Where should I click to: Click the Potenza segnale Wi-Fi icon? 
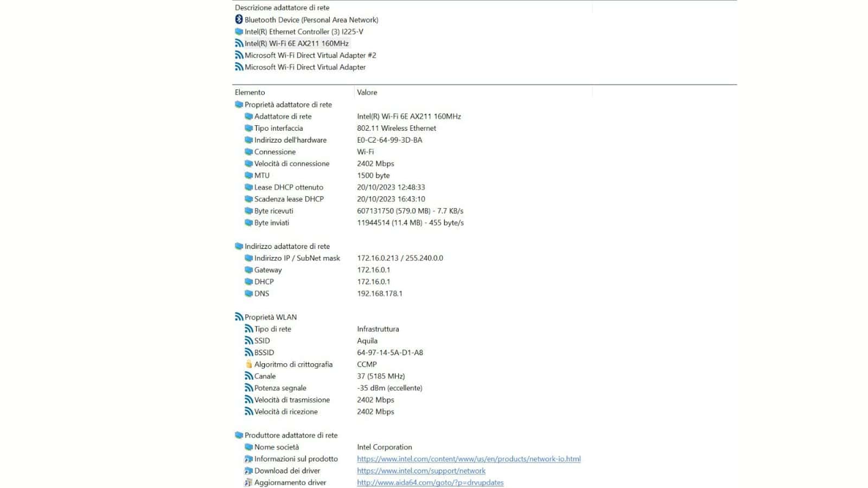click(248, 388)
